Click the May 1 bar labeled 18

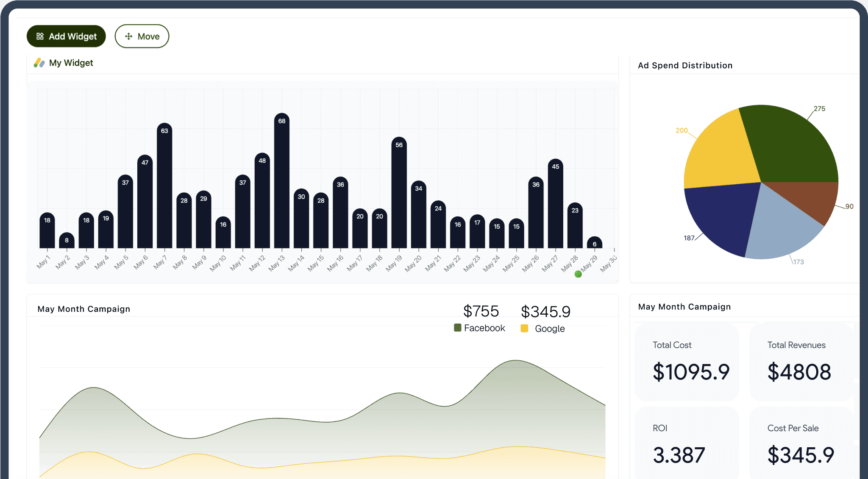[47, 230]
